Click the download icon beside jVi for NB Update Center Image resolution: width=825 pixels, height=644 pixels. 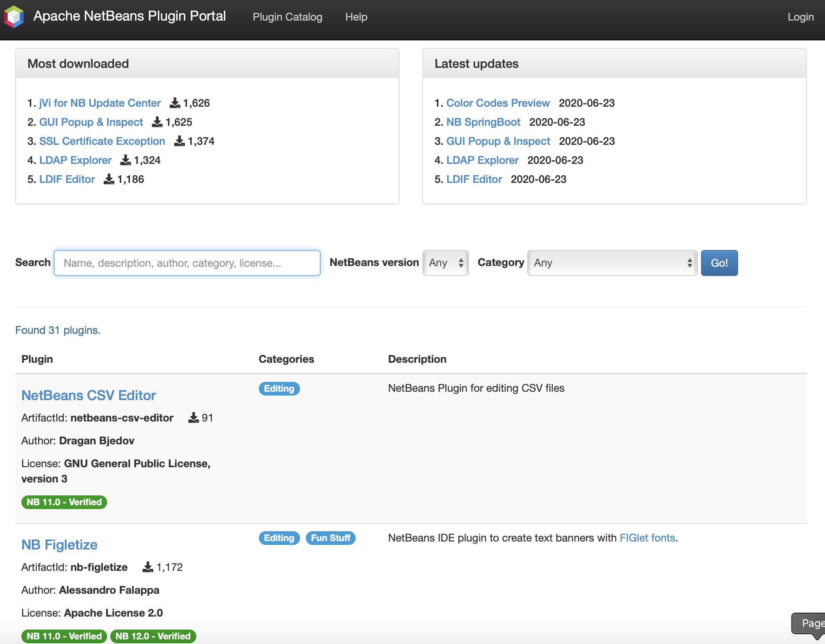pos(175,103)
